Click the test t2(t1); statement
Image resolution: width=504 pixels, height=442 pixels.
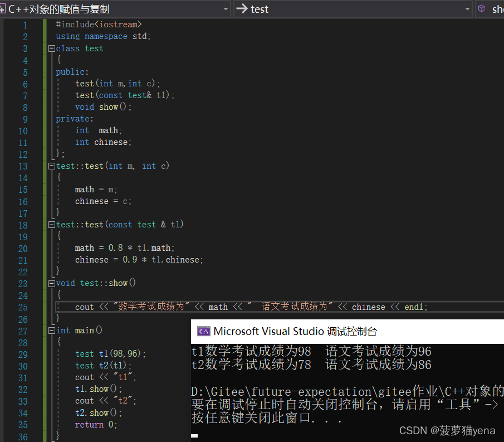pyautogui.click(x=103, y=366)
